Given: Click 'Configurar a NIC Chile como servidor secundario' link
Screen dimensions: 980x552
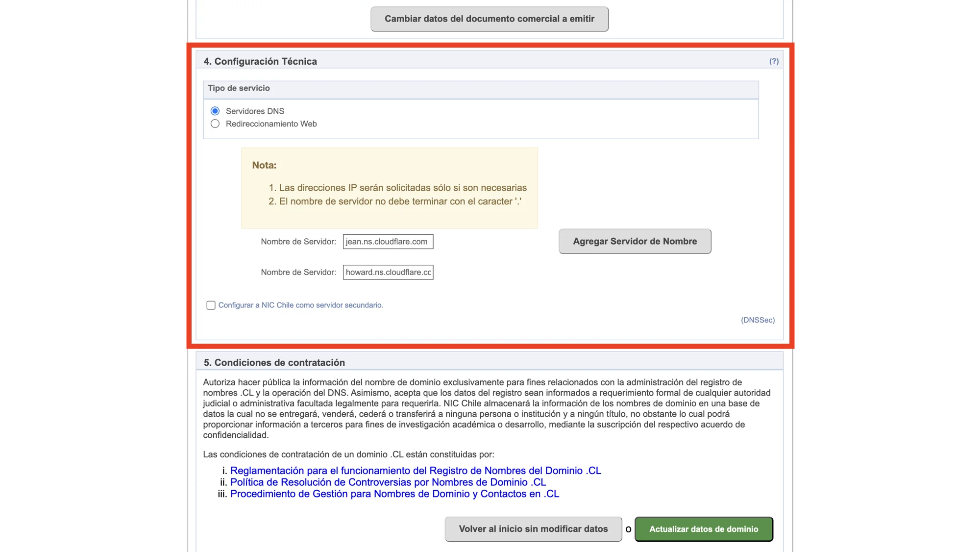Looking at the screenshot, I should coord(300,305).
